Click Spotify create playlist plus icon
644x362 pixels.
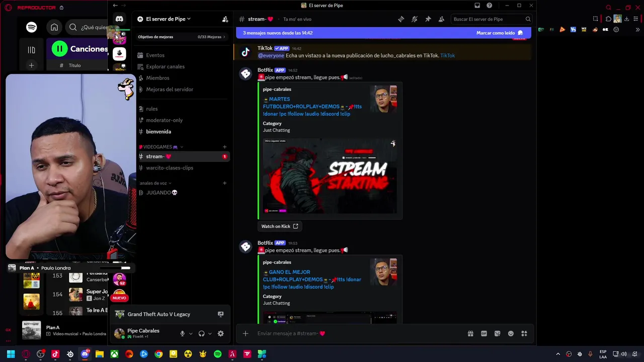click(31, 65)
